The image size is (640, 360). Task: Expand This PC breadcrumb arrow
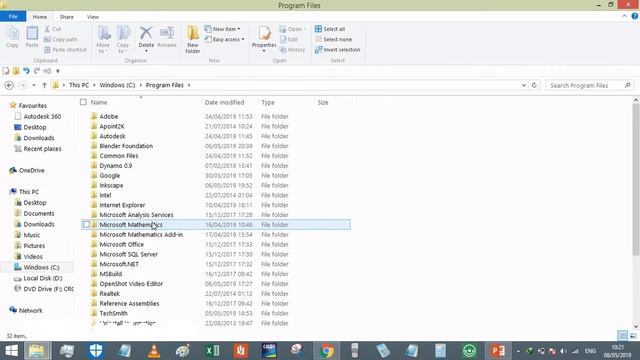click(x=94, y=85)
